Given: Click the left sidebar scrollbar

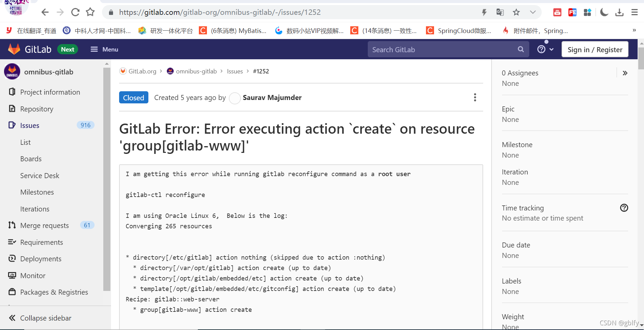Looking at the screenshot, I should pyautogui.click(x=107, y=178).
